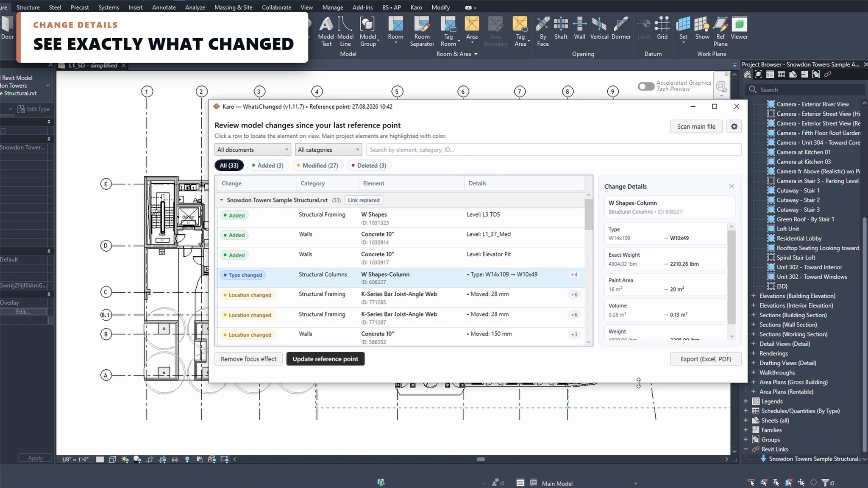Expand Sections (Wall Section) node
This screenshot has height=488, width=868.
[x=753, y=324]
